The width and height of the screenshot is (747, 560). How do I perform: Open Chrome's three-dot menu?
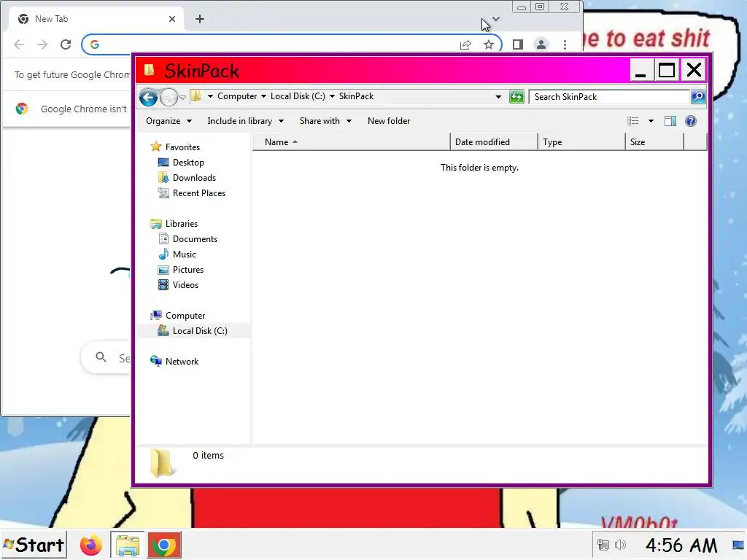pyautogui.click(x=565, y=44)
